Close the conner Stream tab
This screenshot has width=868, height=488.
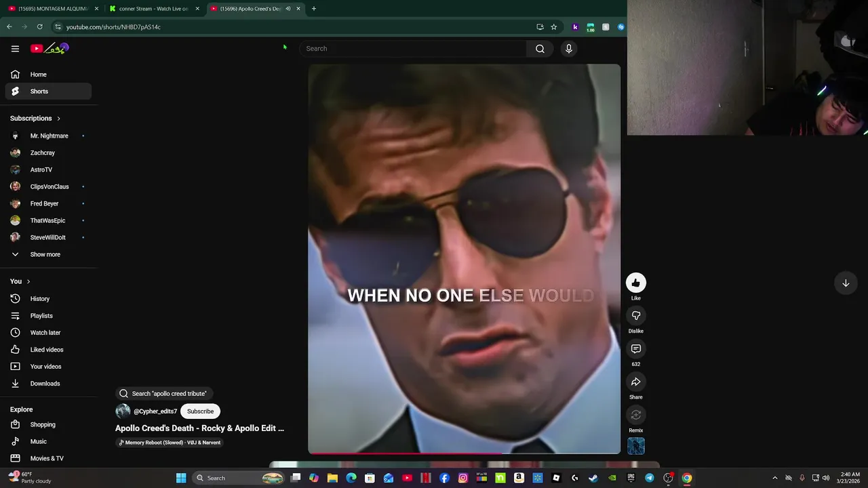click(x=197, y=9)
